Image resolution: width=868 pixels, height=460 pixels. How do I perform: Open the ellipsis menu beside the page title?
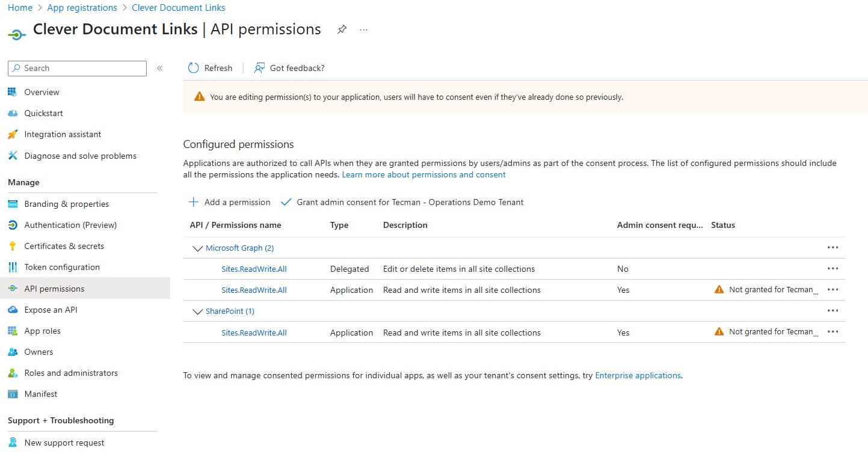[x=363, y=29]
